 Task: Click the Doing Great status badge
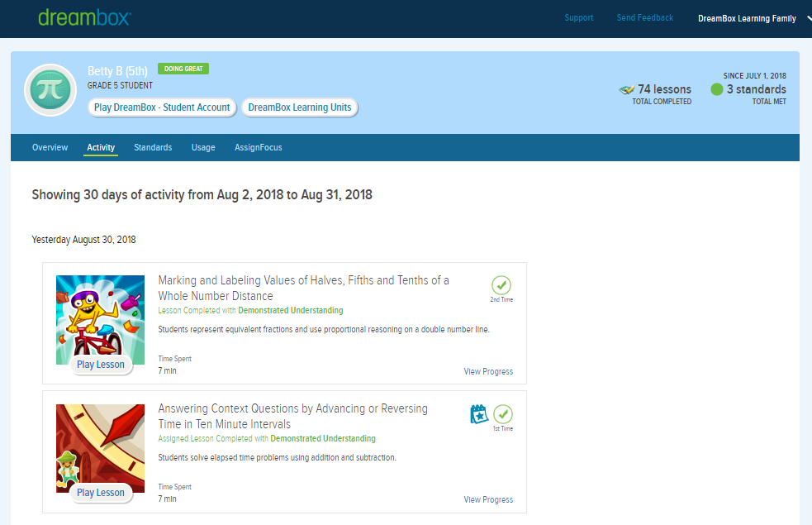(183, 69)
